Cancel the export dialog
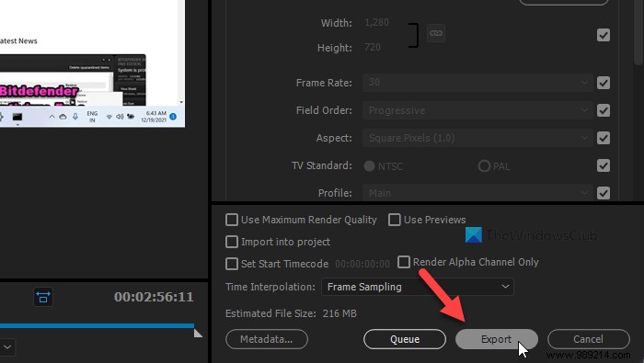The height and width of the screenshot is (363, 644). click(x=588, y=339)
